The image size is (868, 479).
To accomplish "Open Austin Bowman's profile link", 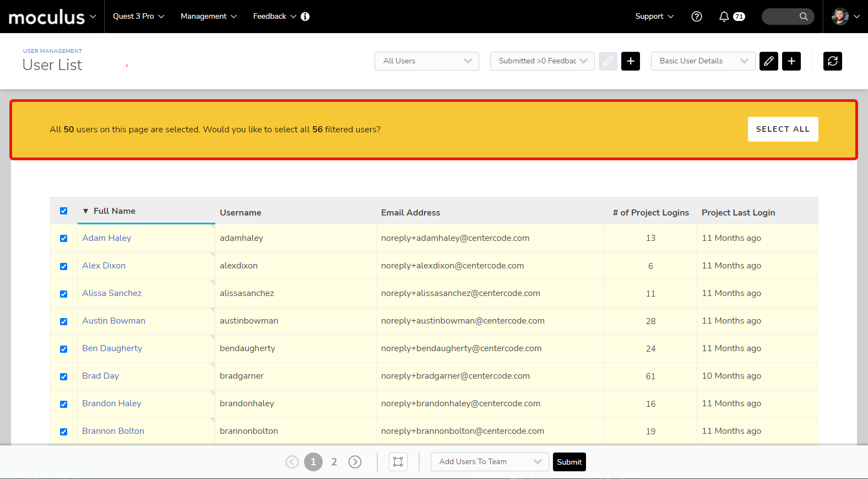I will [x=113, y=321].
